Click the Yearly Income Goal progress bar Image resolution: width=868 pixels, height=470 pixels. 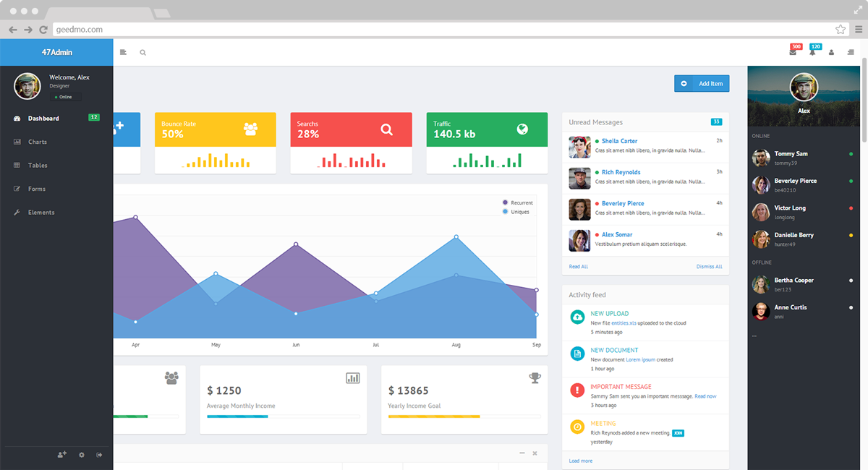tap(464, 416)
